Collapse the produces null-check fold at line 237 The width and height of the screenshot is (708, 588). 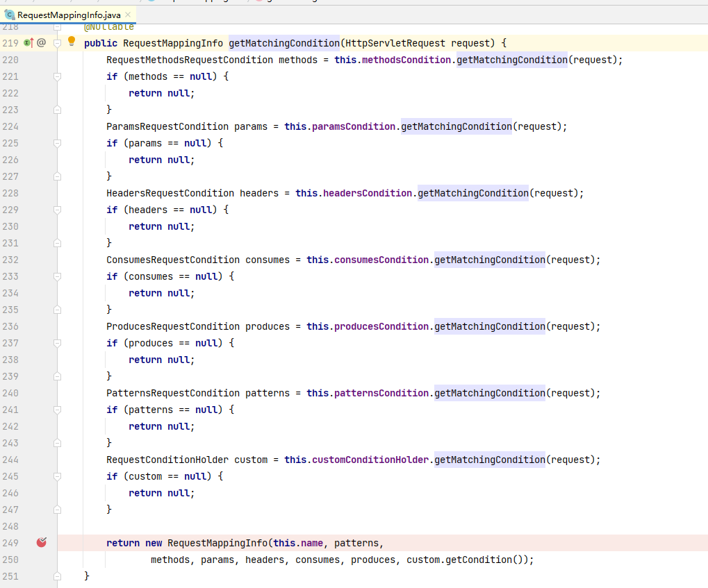tap(58, 344)
